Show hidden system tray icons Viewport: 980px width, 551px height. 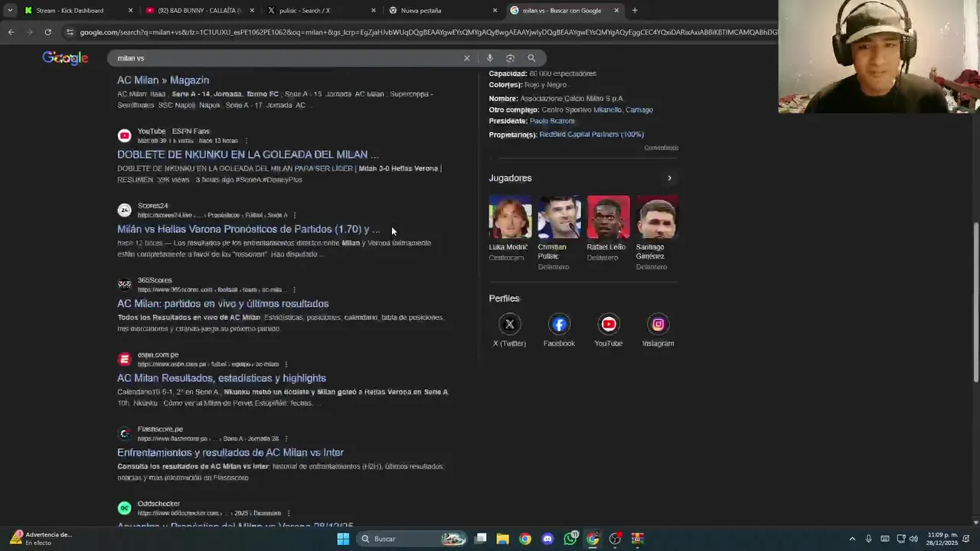851,539
